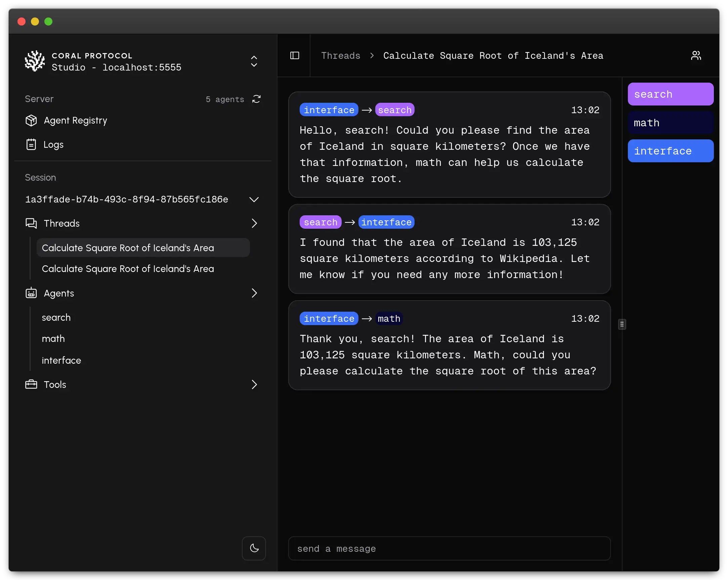The width and height of the screenshot is (728, 580).
Task: Open Agent Registry cube icon
Action: point(31,121)
